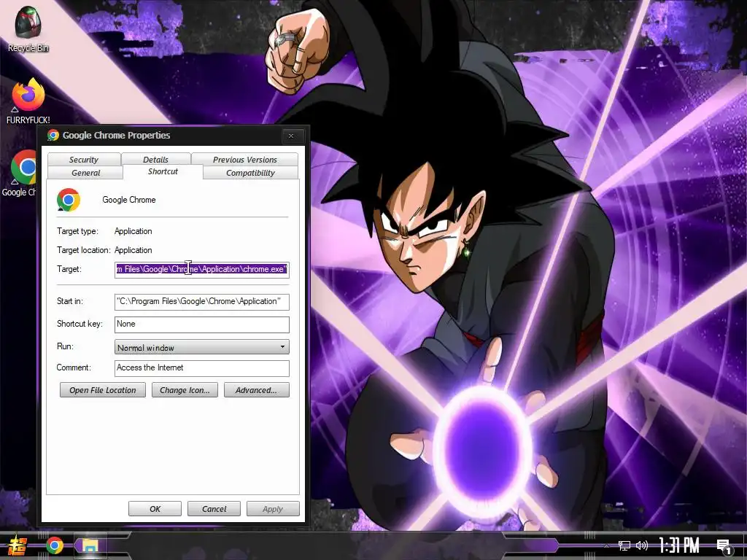Switch to the General tab
This screenshot has height=560, width=747.
(86, 173)
